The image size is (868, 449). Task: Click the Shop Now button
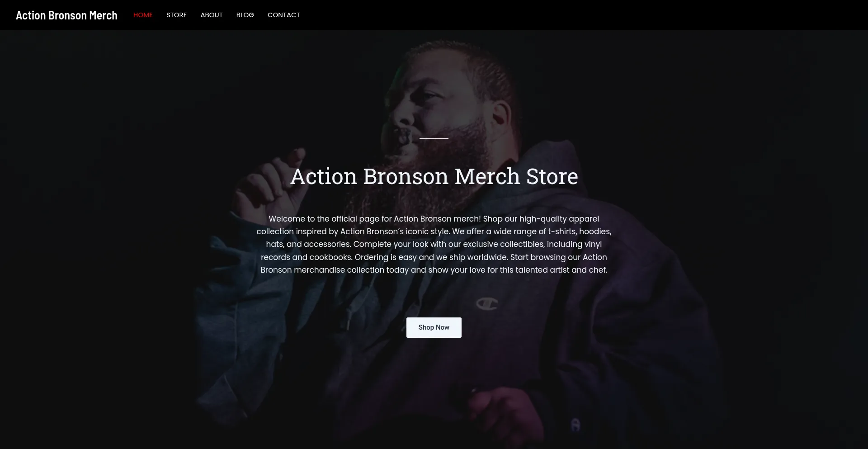[434, 327]
